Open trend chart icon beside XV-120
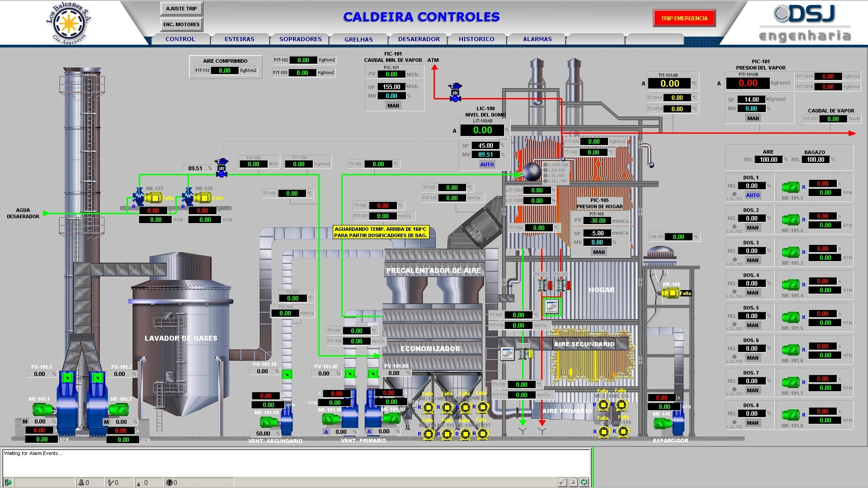The width and height of the screenshot is (868, 488). click(507, 354)
